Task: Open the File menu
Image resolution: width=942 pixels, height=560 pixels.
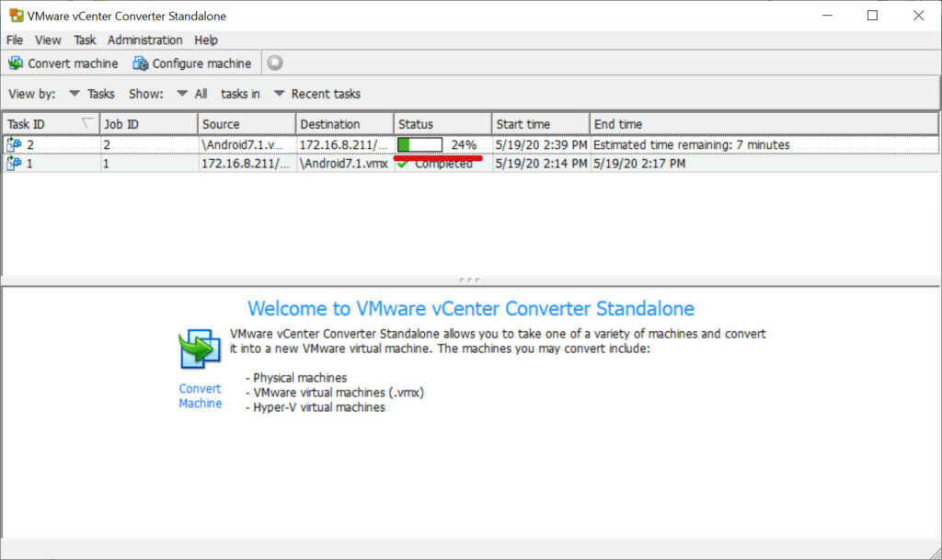Action: [15, 40]
